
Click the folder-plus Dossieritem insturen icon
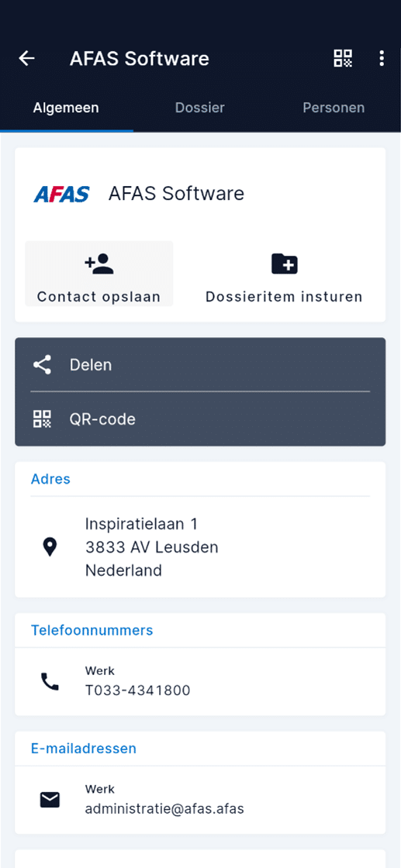click(x=284, y=264)
